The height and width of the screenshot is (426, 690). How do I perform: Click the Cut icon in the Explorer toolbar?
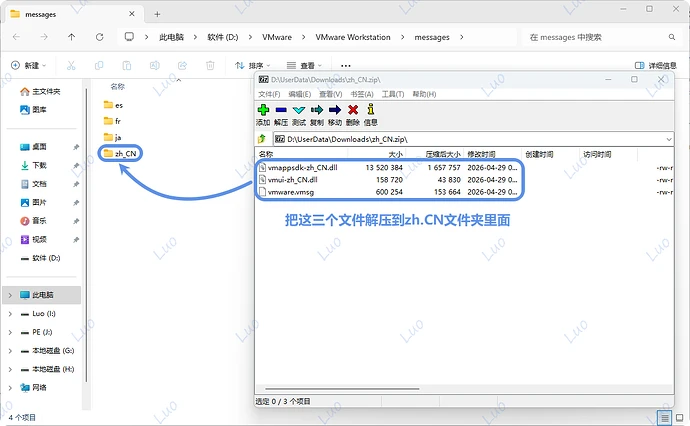tap(71, 66)
